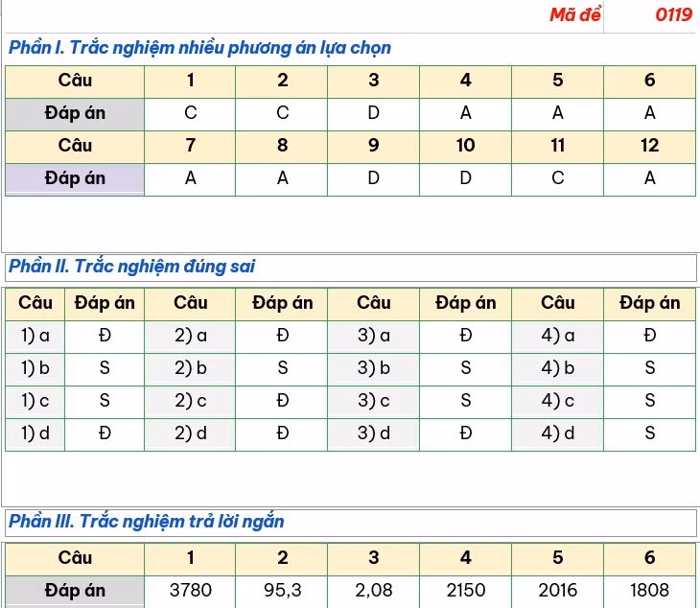Click cell '4) c' in Part II

click(x=557, y=401)
